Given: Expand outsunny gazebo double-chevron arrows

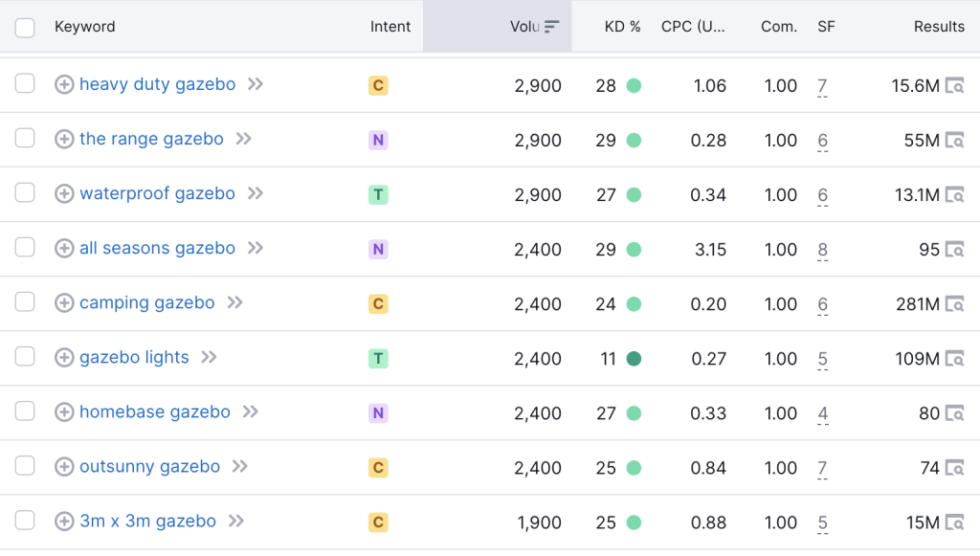Looking at the screenshot, I should 239,466.
